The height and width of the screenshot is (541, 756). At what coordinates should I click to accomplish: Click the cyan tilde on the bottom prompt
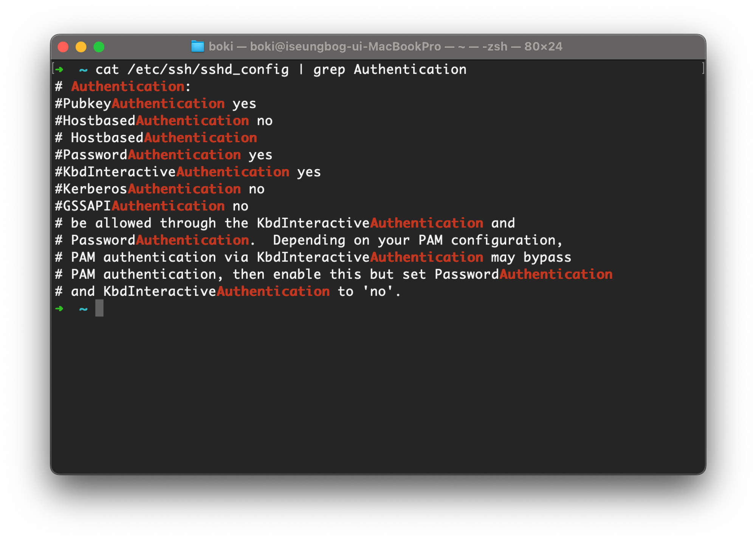tap(83, 309)
